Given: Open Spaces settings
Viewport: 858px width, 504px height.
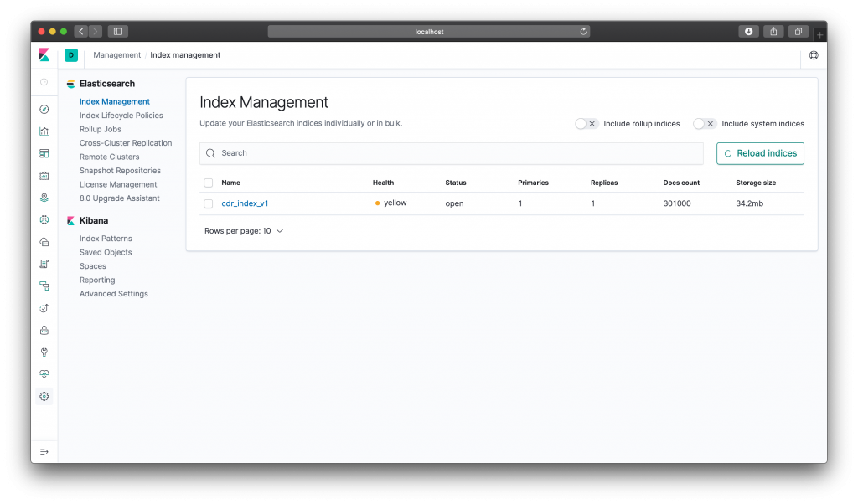Looking at the screenshot, I should (x=92, y=266).
